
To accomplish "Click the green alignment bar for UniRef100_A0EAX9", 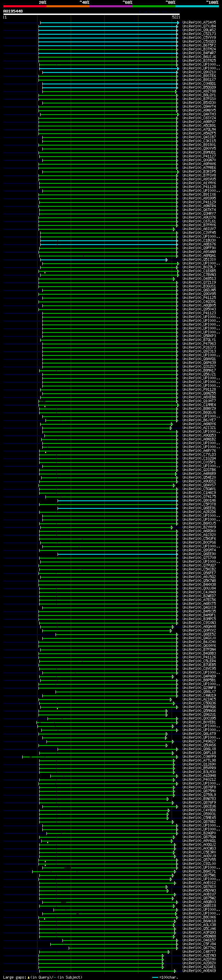I will (x=107, y=971).
